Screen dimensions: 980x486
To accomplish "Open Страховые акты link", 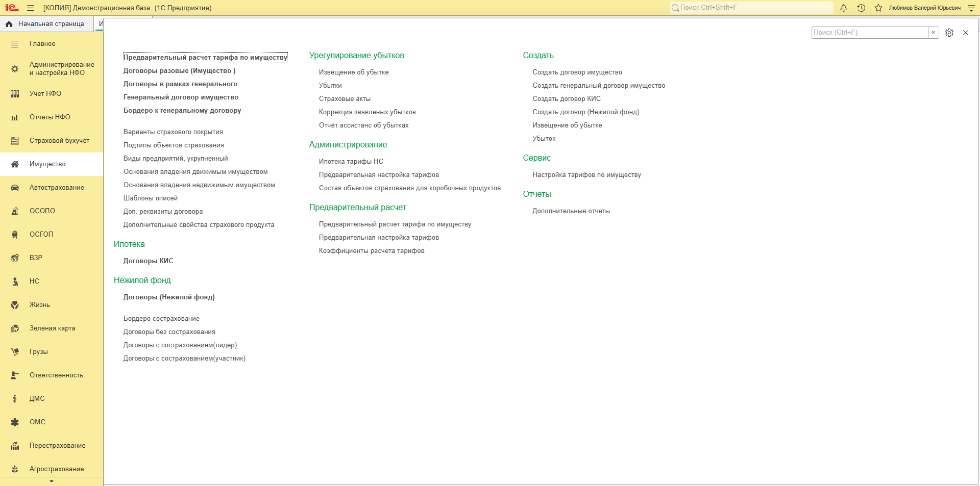I will [345, 99].
